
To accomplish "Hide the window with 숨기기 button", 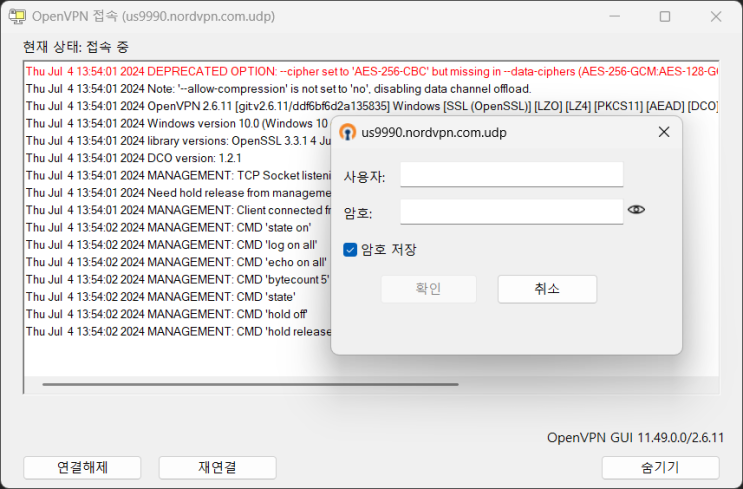I will coord(660,468).
